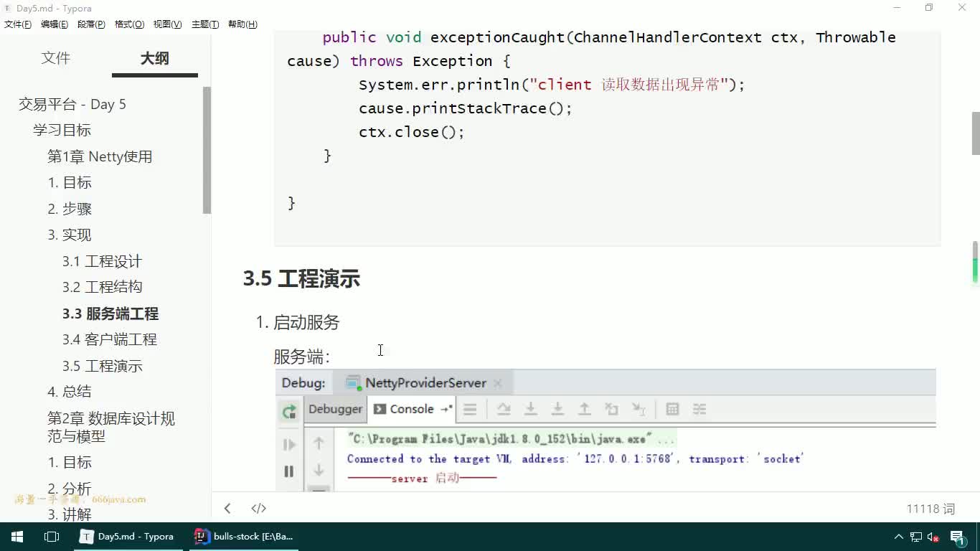The image size is (980, 551).
Task: Open the 视图(V) menu
Action: click(167, 24)
